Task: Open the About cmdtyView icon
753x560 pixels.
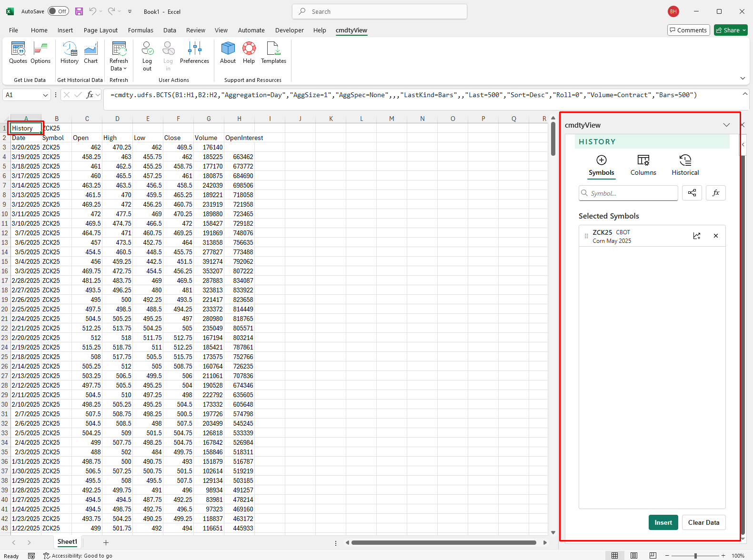Action: [228, 53]
